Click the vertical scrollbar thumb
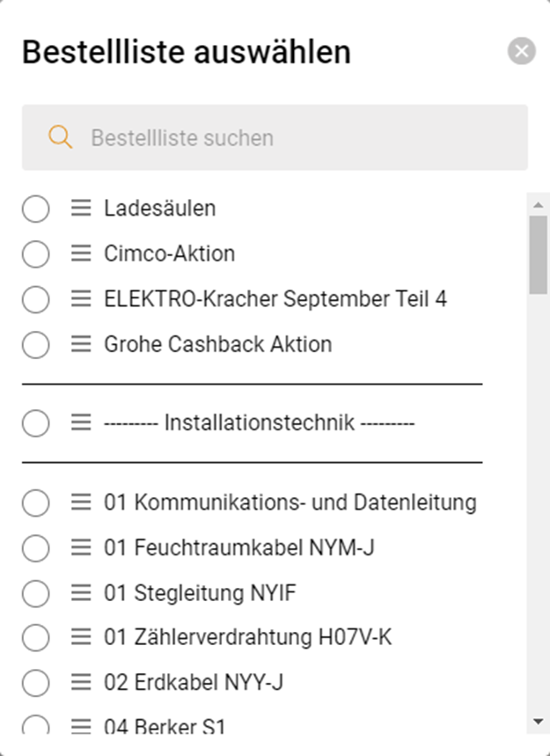 (x=538, y=253)
